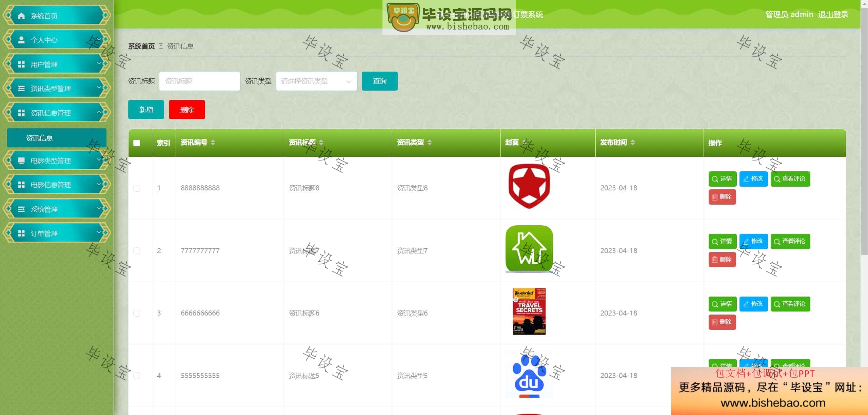Click the grid icon beside 电影信息管理

point(21,185)
